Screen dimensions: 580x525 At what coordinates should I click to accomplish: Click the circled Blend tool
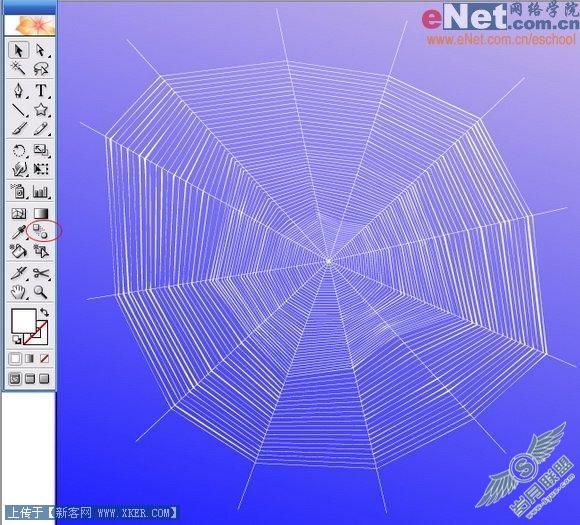[x=41, y=231]
